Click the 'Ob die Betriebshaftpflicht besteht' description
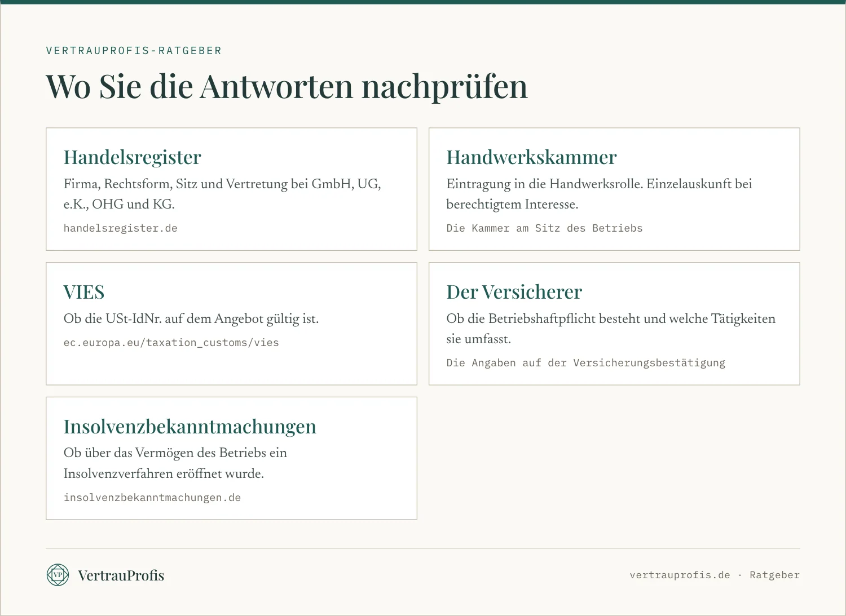 611,329
